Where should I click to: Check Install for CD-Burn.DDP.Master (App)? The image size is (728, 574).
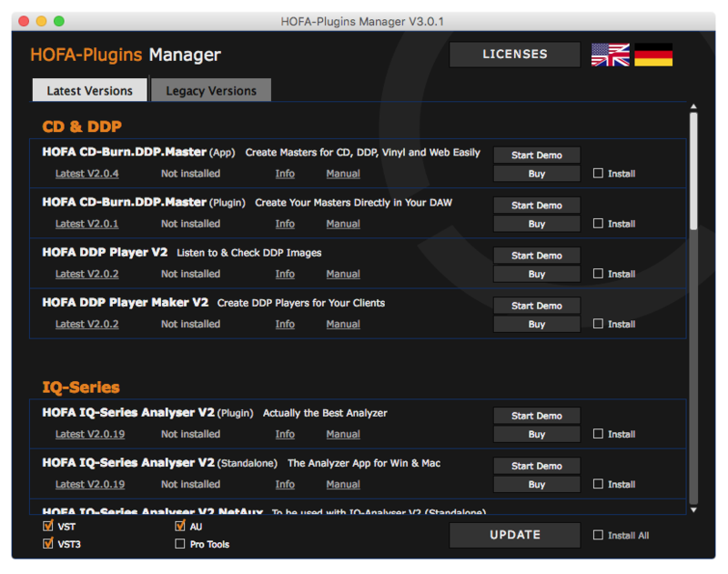pos(598,174)
